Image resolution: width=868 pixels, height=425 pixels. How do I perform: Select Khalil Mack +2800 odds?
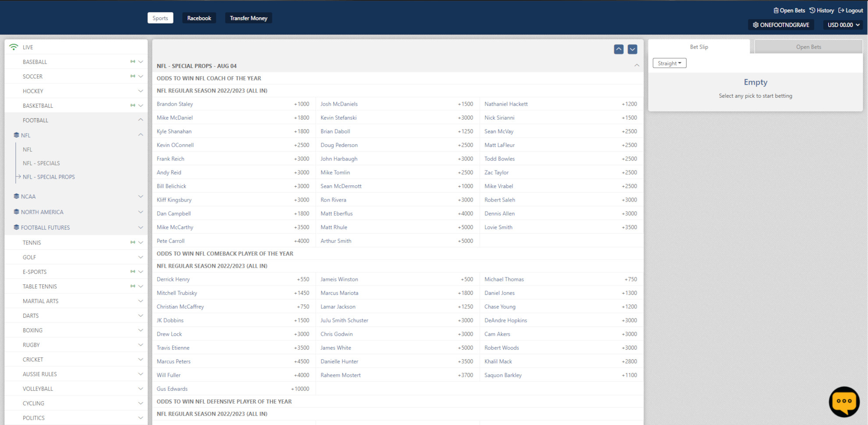pos(561,361)
